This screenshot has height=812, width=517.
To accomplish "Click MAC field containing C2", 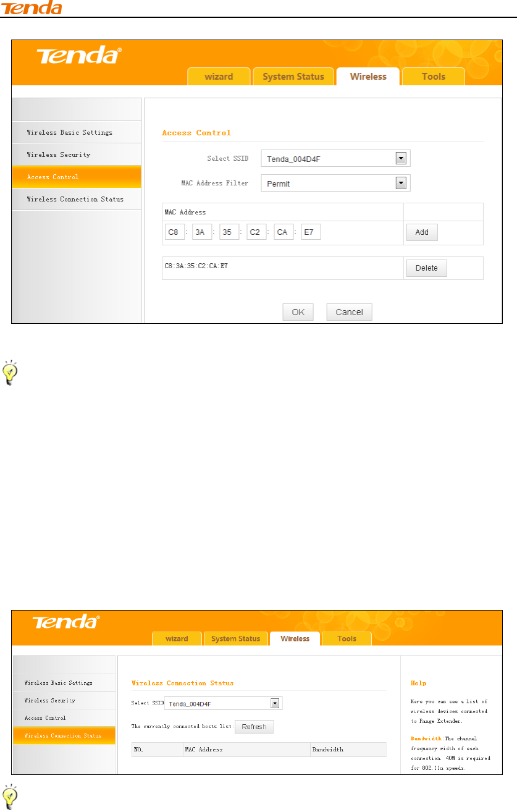I will tap(256, 232).
